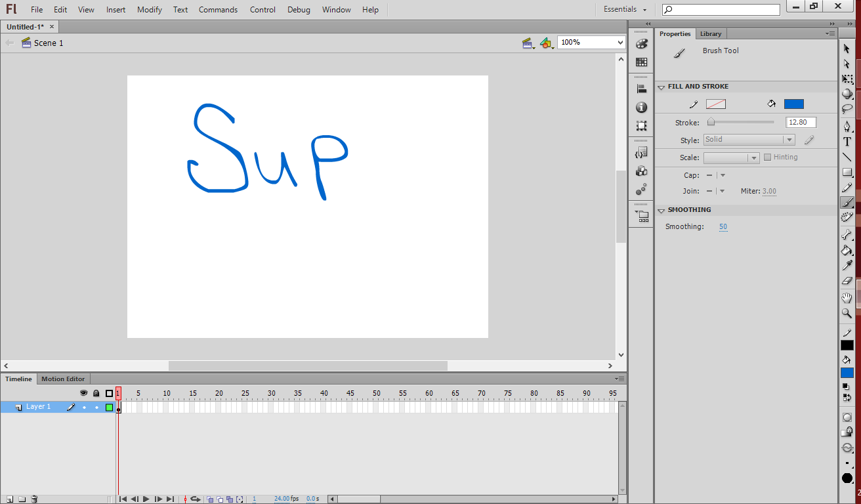861x504 pixels.
Task: Open the Timeline panel options menu
Action: coord(619,379)
